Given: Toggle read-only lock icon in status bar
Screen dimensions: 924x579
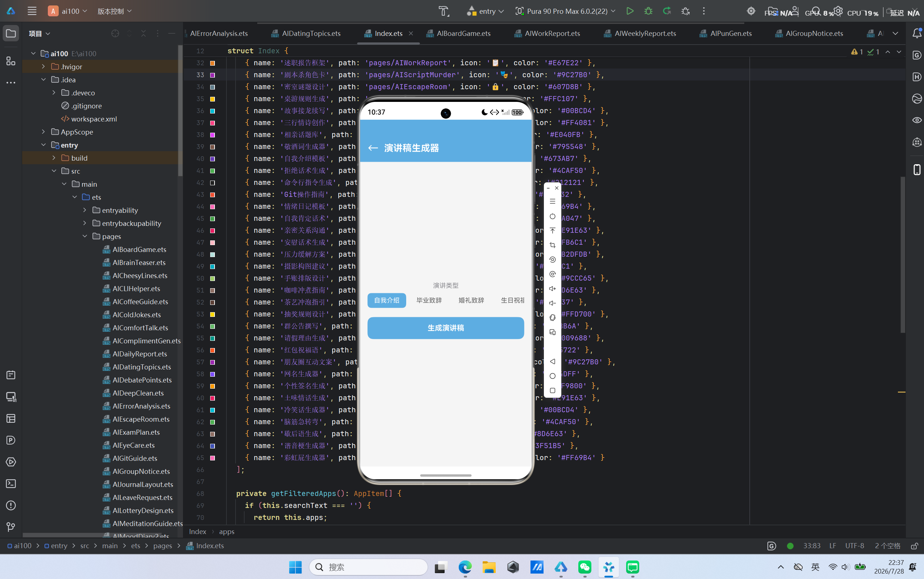Looking at the screenshot, I should tap(915, 546).
